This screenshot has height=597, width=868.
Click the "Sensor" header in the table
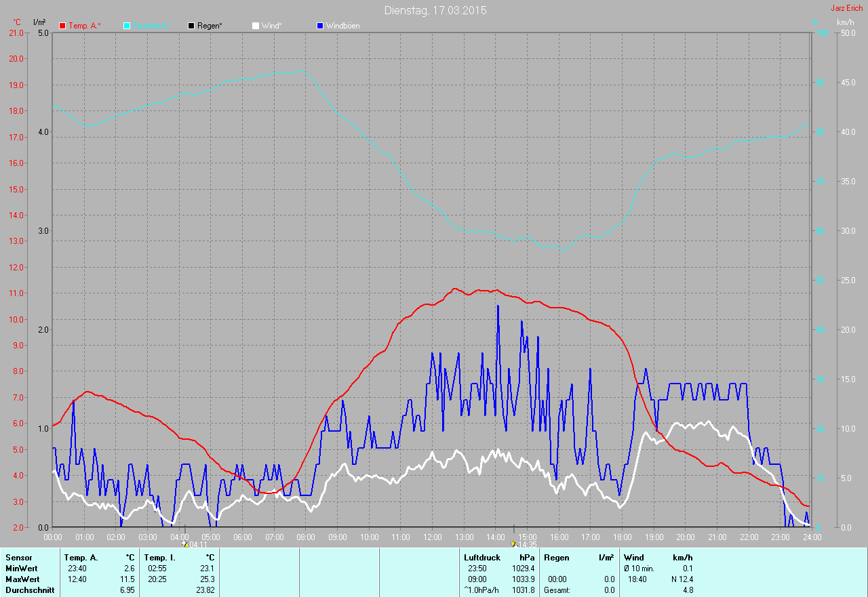point(18,558)
